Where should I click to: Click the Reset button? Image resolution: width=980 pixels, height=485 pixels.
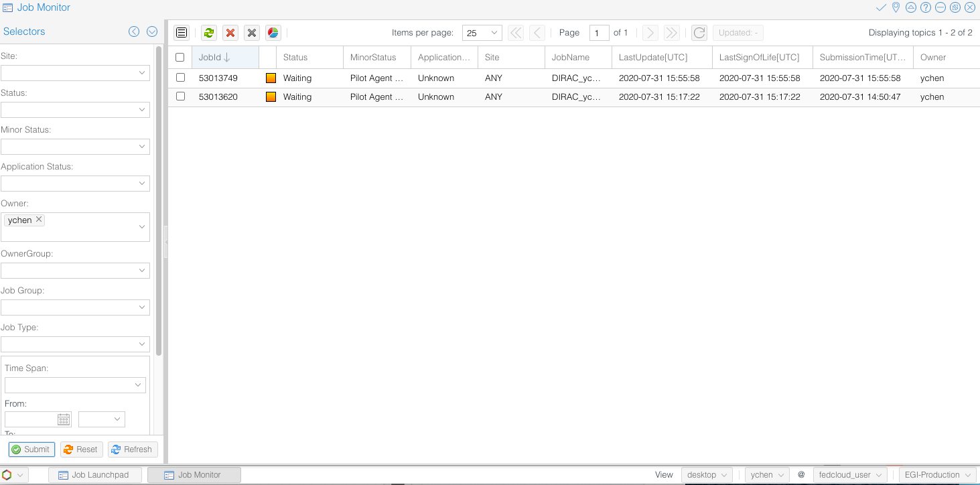(x=80, y=449)
